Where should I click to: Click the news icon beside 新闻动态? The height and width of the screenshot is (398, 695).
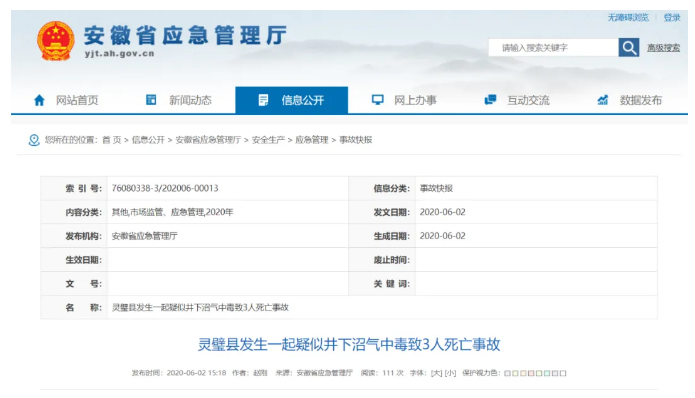tap(151, 100)
